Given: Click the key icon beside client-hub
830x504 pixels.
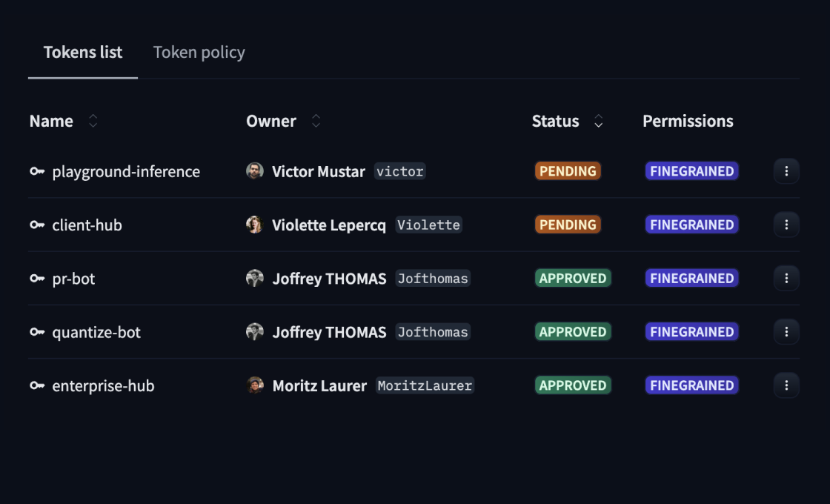Looking at the screenshot, I should point(36,225).
